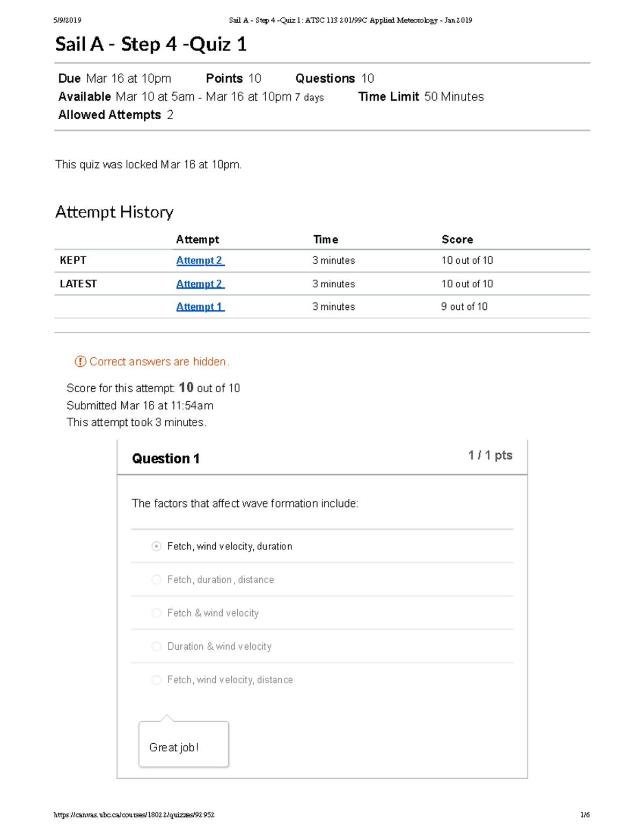Click the 'Correct answers are hidden' notice text
Image resolution: width=644 pixels, height=834 pixels.
click(159, 361)
